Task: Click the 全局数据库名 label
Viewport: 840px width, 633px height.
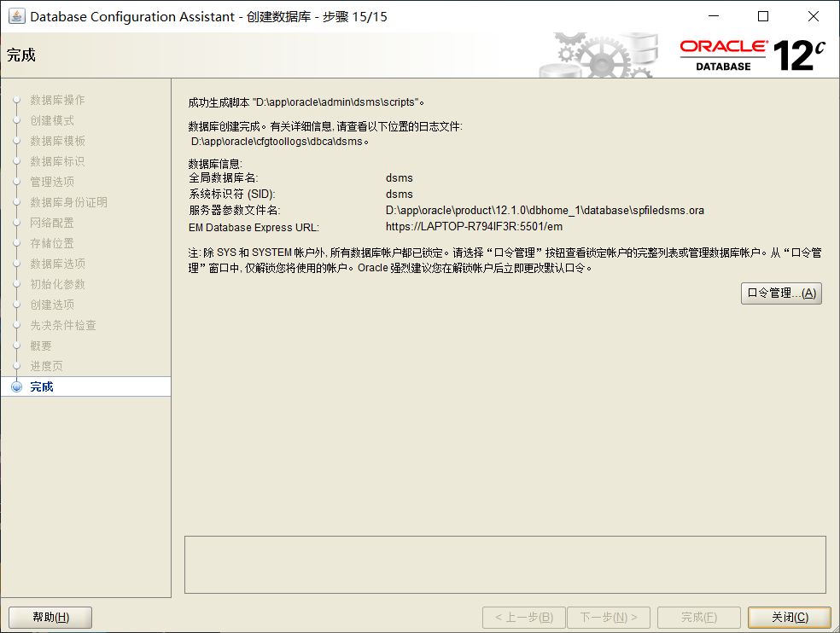Action: (224, 177)
